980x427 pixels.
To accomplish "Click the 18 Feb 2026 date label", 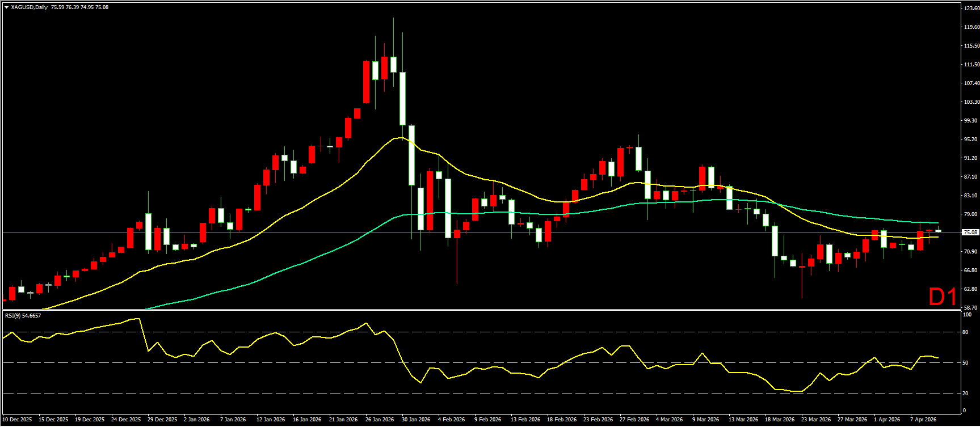I will click(561, 420).
